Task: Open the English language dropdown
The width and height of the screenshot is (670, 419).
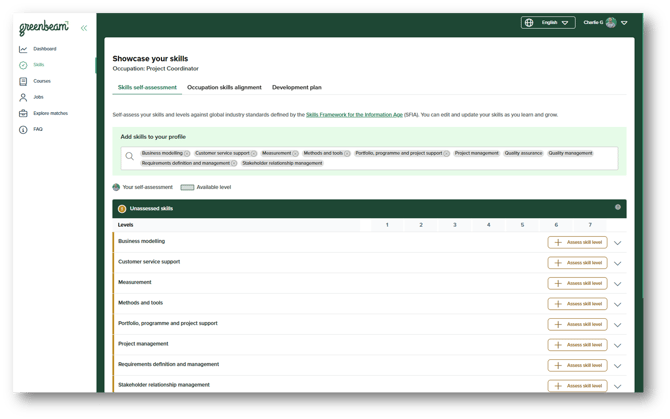Action: pyautogui.click(x=548, y=22)
